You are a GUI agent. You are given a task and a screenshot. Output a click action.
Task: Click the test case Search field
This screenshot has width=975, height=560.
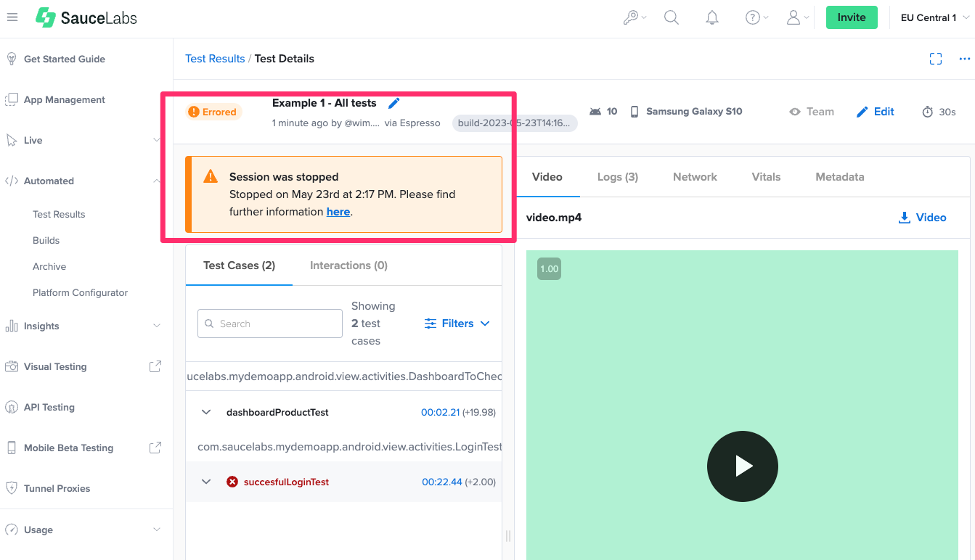click(x=270, y=324)
